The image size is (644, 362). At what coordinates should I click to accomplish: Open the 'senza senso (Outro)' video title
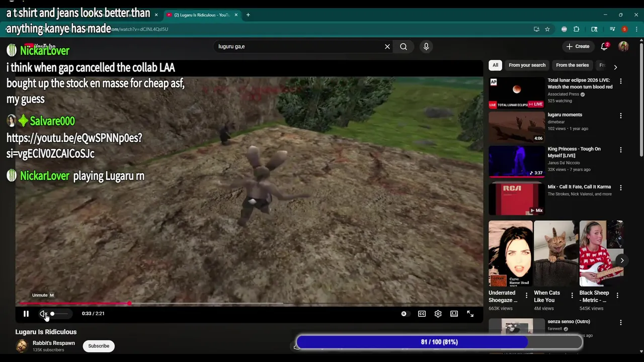pos(569,321)
